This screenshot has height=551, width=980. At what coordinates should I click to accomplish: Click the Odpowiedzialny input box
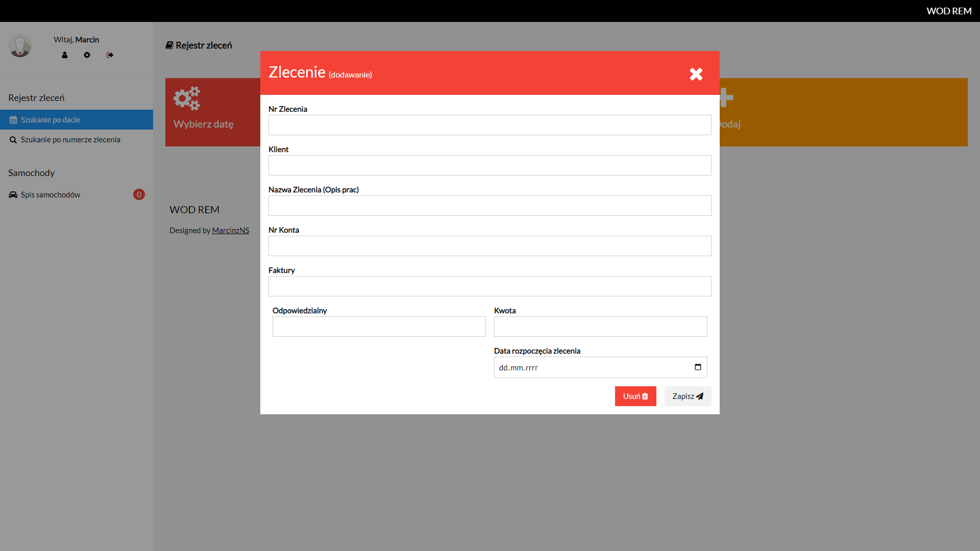pos(379,327)
